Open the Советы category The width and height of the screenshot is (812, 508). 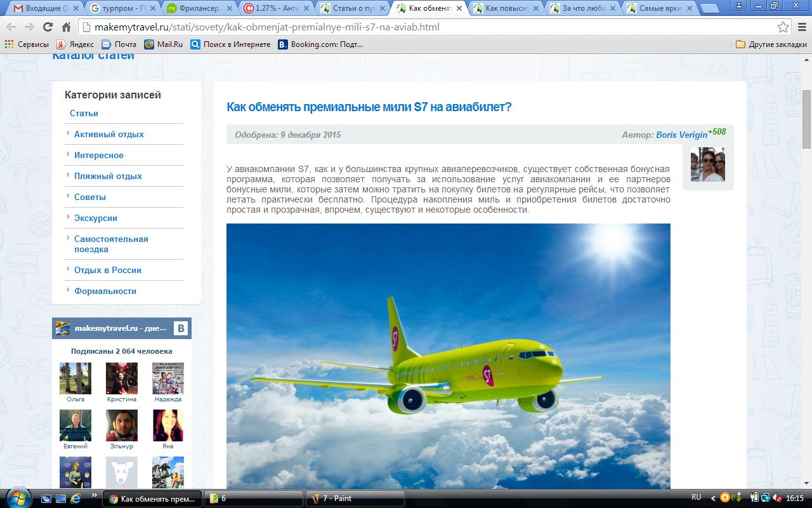(90, 197)
